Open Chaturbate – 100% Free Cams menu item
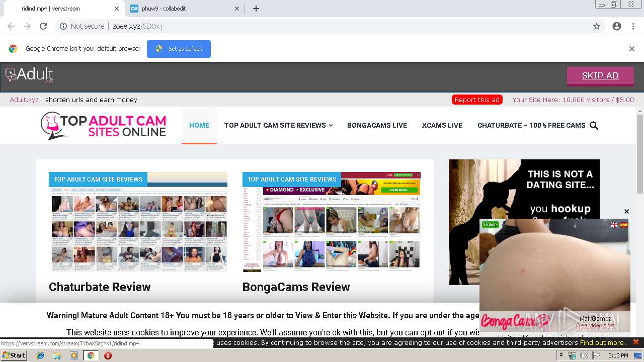Screen dimensions: 644x362 (x=531, y=125)
